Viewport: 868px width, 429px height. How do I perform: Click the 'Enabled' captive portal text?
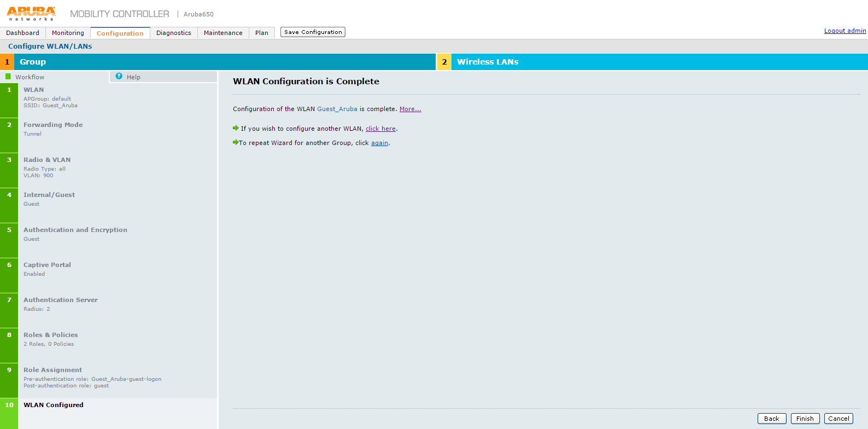pos(34,274)
